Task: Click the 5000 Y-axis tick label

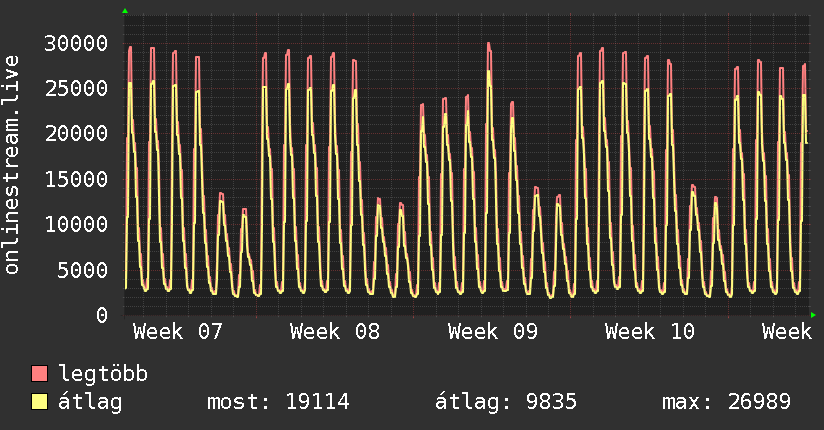Action: [84, 270]
